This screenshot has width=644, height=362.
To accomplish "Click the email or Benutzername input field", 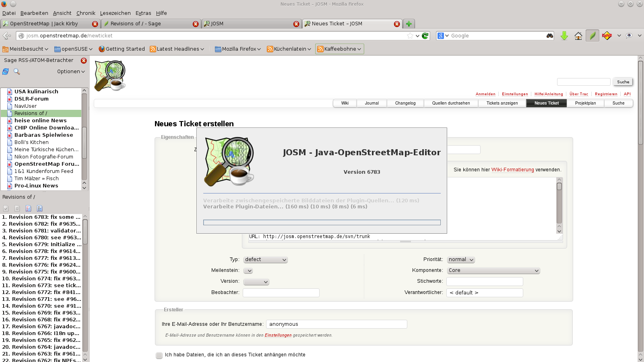I will pos(336,324).
